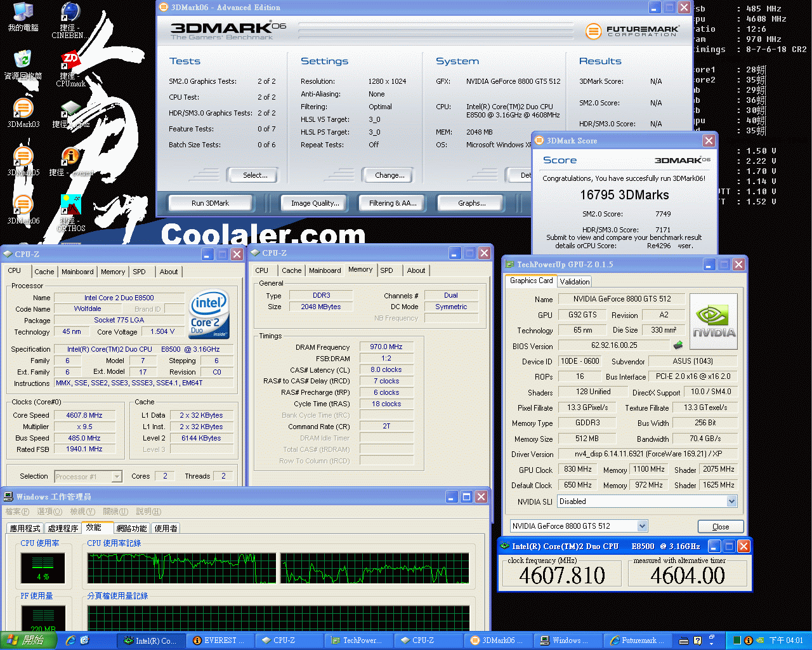Open the ZD CPUmark desktop shortcut
Image resolution: width=812 pixels, height=650 pixels.
(70, 69)
